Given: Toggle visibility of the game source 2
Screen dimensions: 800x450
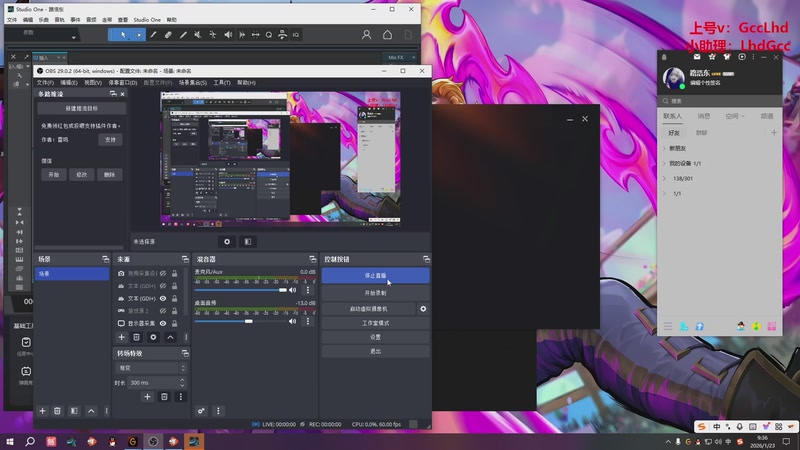Looking at the screenshot, I should (163, 311).
